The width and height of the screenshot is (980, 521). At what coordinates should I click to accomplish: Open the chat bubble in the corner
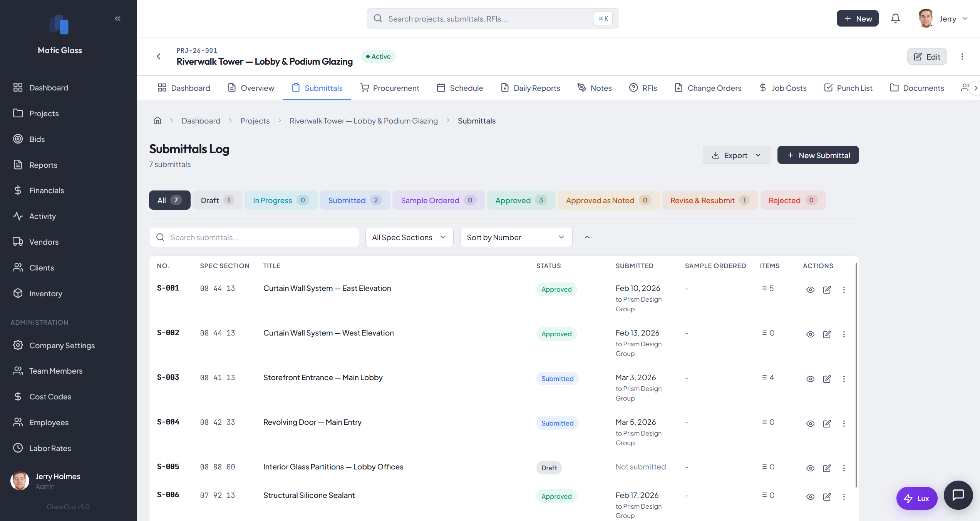point(958,495)
